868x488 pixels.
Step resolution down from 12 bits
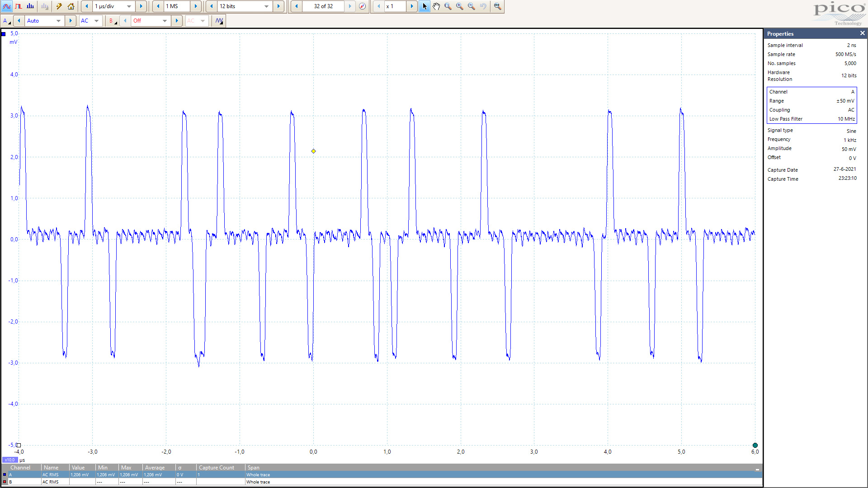coord(211,6)
